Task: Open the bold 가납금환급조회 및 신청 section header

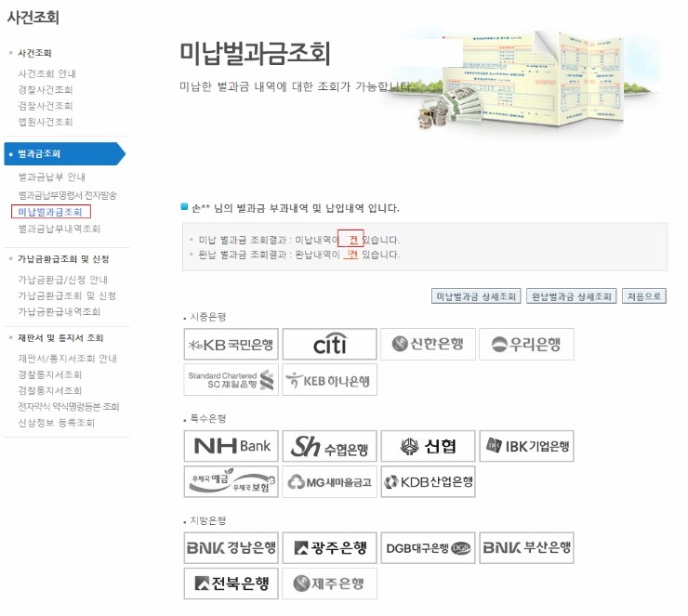Action: pos(63,259)
